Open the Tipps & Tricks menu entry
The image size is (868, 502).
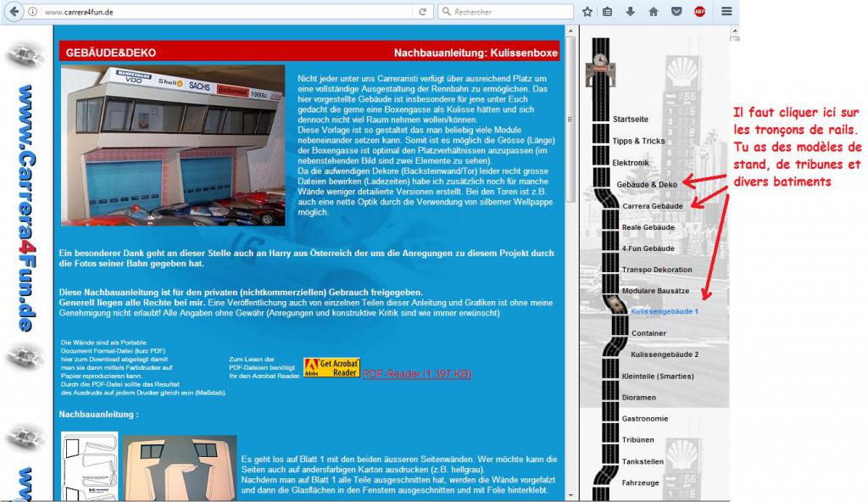point(638,141)
